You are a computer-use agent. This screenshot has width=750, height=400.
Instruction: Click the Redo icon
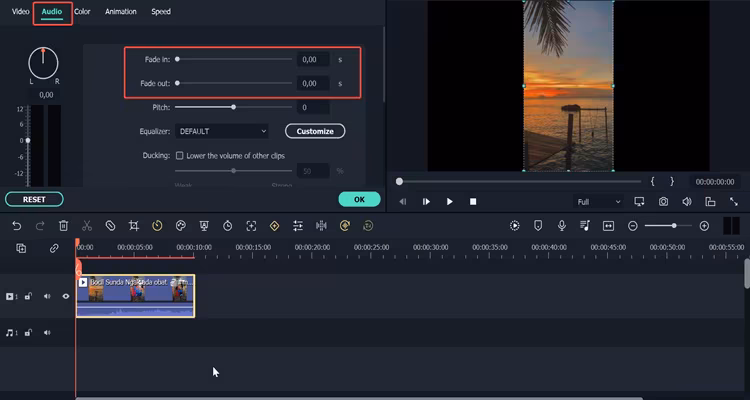click(x=40, y=226)
